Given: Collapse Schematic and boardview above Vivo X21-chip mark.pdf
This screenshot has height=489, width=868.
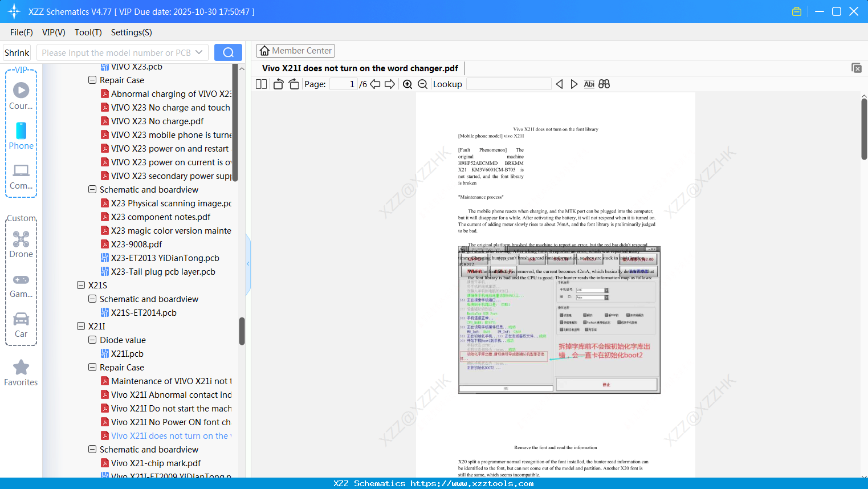Looking at the screenshot, I should point(92,450).
